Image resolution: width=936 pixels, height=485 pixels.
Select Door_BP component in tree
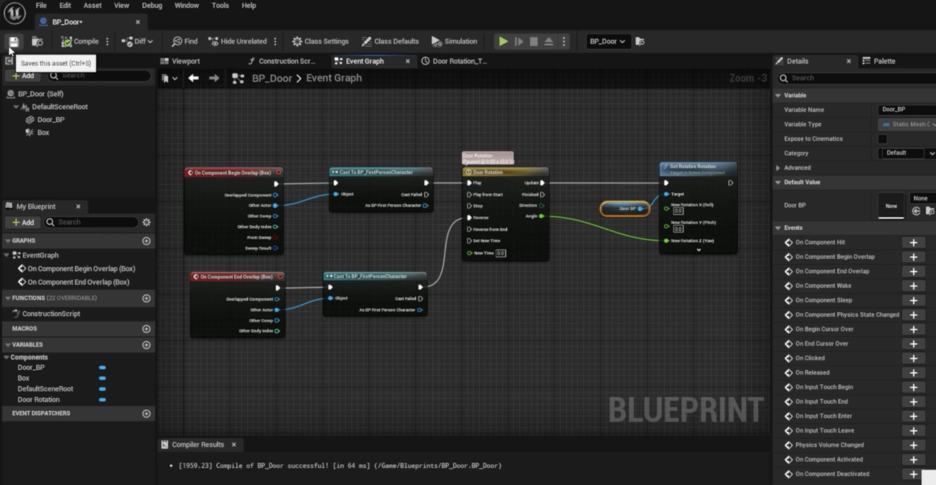point(51,119)
